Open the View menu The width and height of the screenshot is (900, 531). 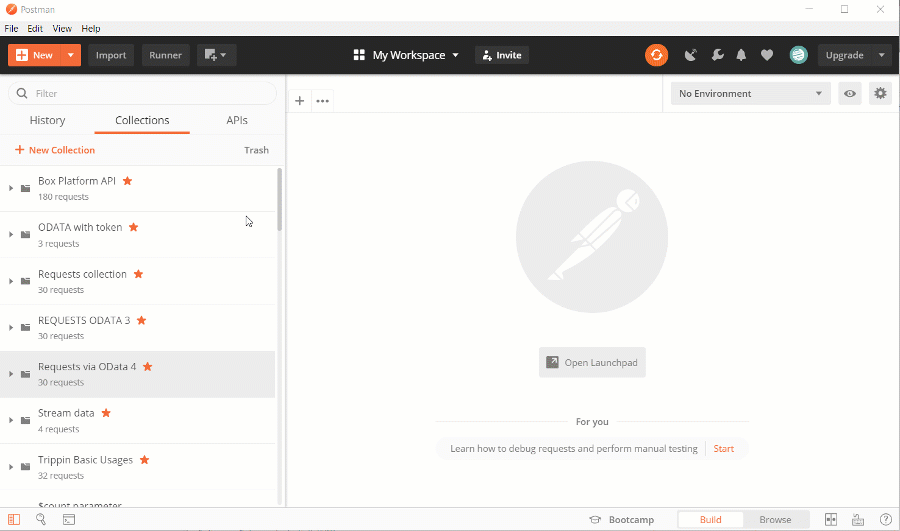point(62,28)
